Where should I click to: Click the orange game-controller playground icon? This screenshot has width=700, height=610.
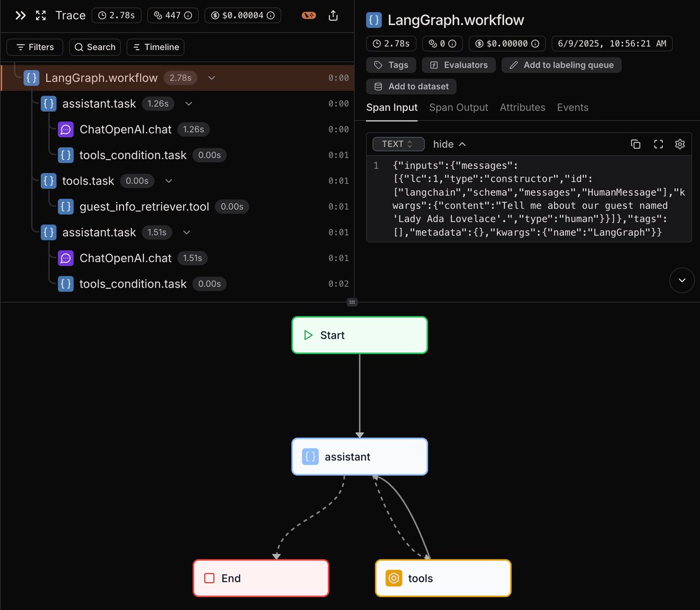(309, 16)
